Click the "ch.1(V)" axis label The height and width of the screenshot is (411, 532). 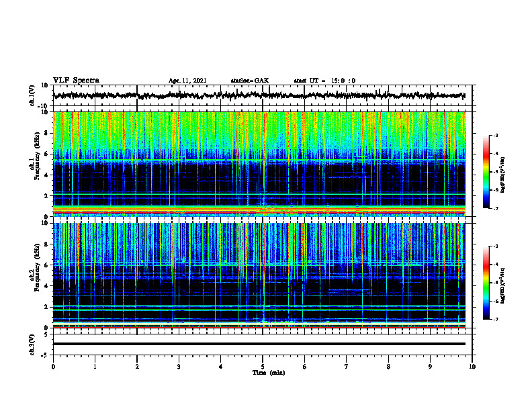(x=32, y=95)
